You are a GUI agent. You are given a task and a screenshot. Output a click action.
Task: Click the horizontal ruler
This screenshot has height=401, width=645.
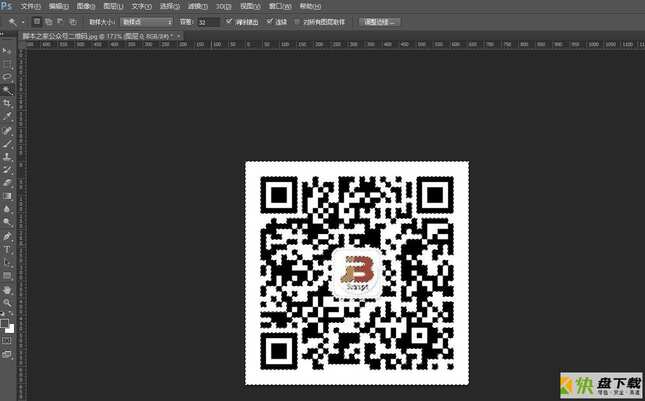point(335,44)
